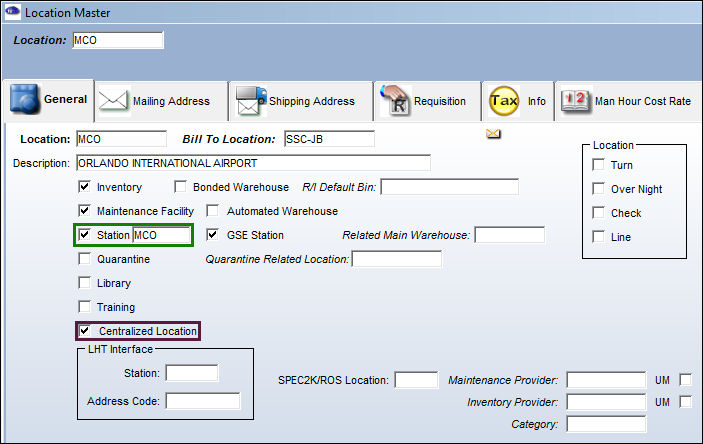Click the Inventory Provider field
Viewport: 703px width, 444px height.
pos(606,402)
